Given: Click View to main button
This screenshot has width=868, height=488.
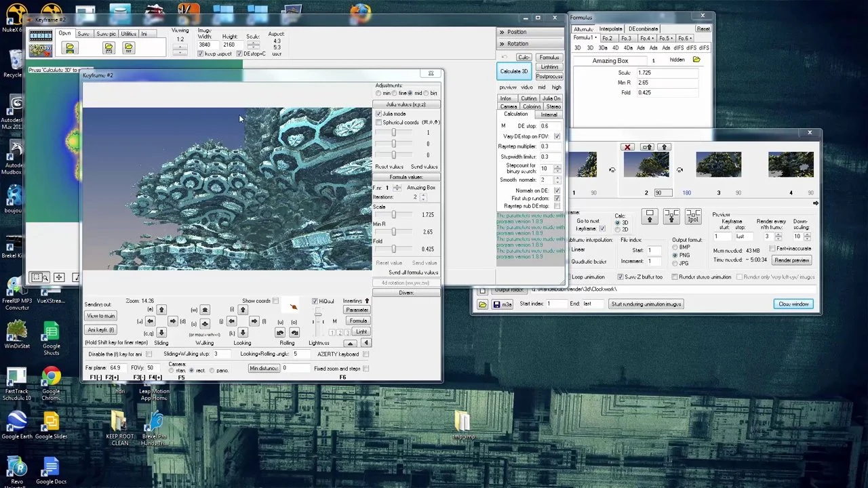Looking at the screenshot, I should click(x=100, y=316).
